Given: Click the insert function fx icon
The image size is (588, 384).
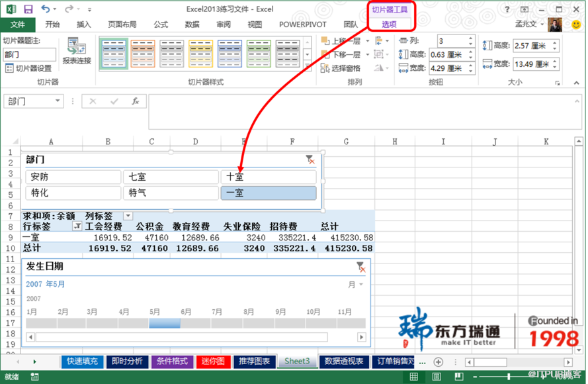Looking at the screenshot, I should click(136, 101).
